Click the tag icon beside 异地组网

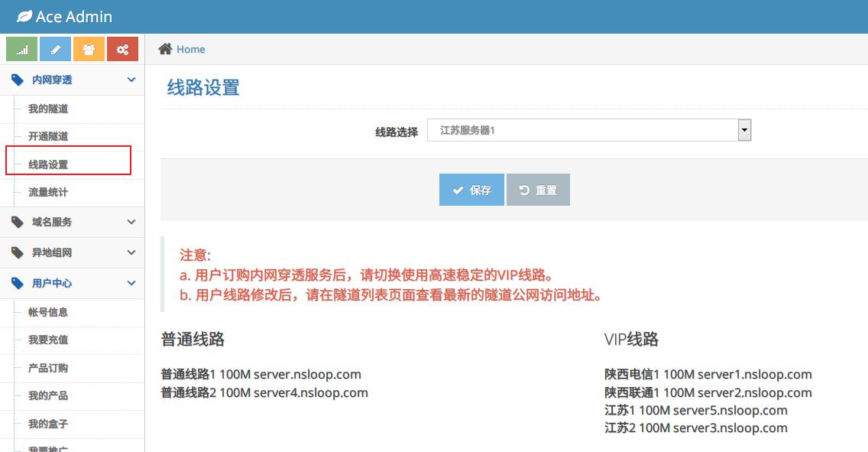[18, 252]
